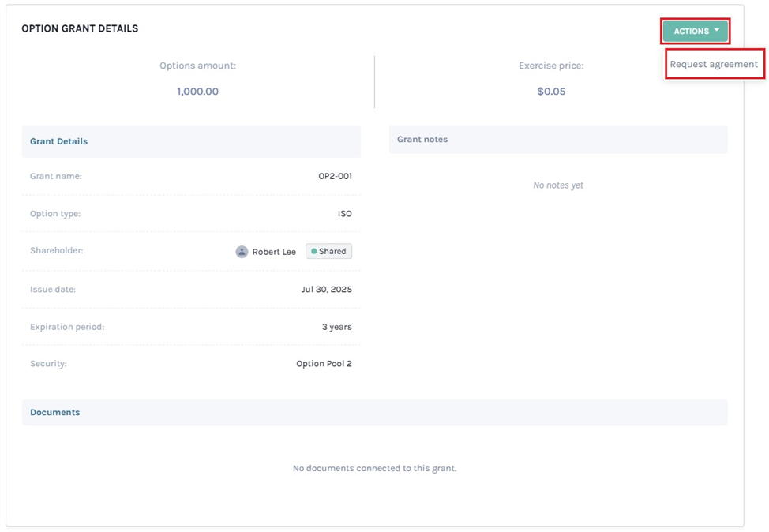Click the green dot in Shared badge
Screen dimensions: 769x532
point(313,252)
